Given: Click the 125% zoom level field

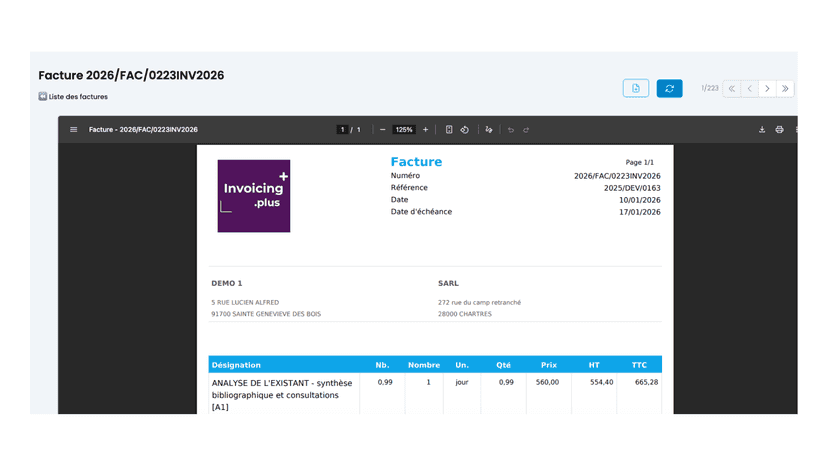Looking at the screenshot, I should tap(404, 129).
